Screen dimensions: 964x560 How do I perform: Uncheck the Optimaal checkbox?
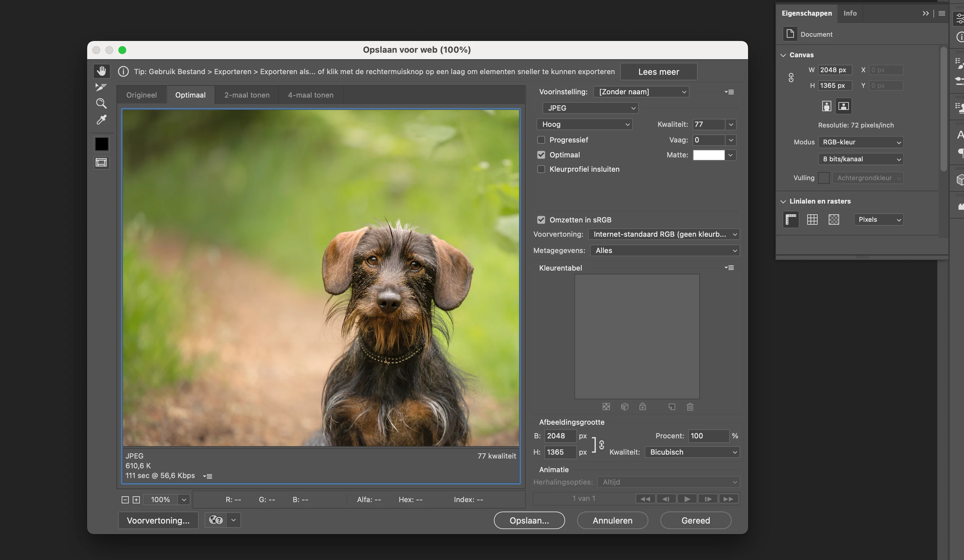tap(541, 155)
